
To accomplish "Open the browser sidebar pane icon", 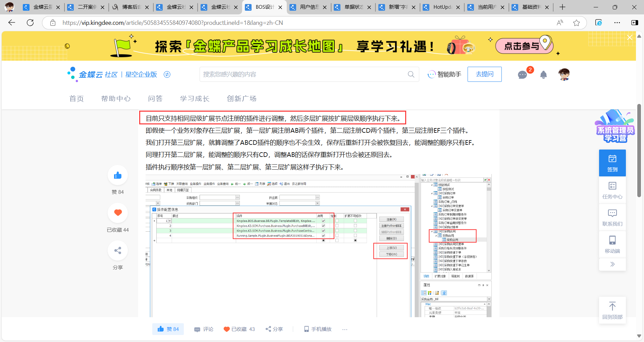I will pos(635,23).
